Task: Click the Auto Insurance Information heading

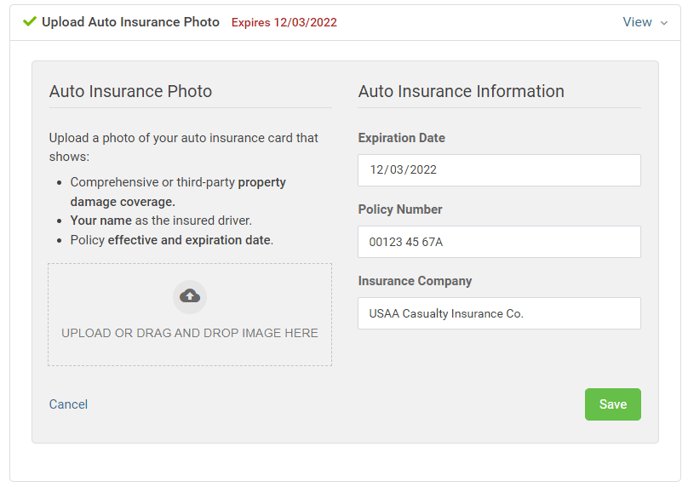Action: 461,91
